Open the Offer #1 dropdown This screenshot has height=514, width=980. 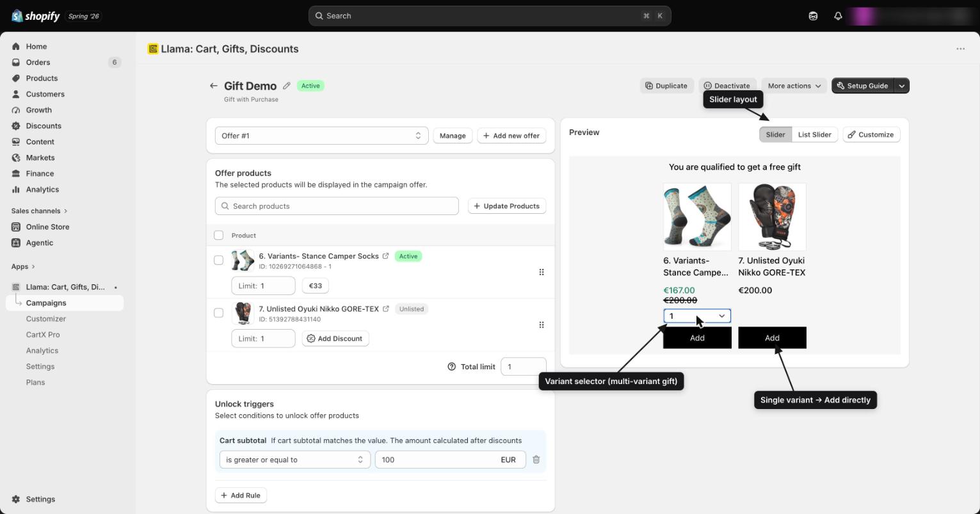tap(321, 136)
